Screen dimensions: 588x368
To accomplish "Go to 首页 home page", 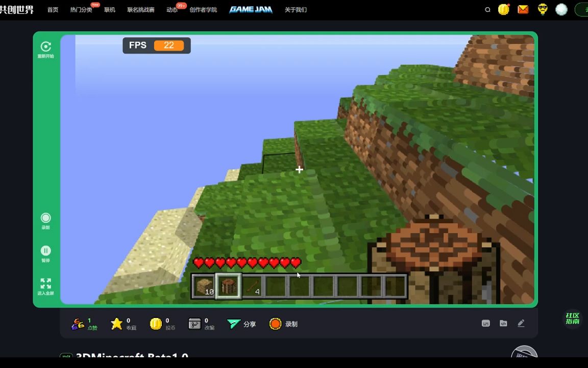I will coord(53,10).
